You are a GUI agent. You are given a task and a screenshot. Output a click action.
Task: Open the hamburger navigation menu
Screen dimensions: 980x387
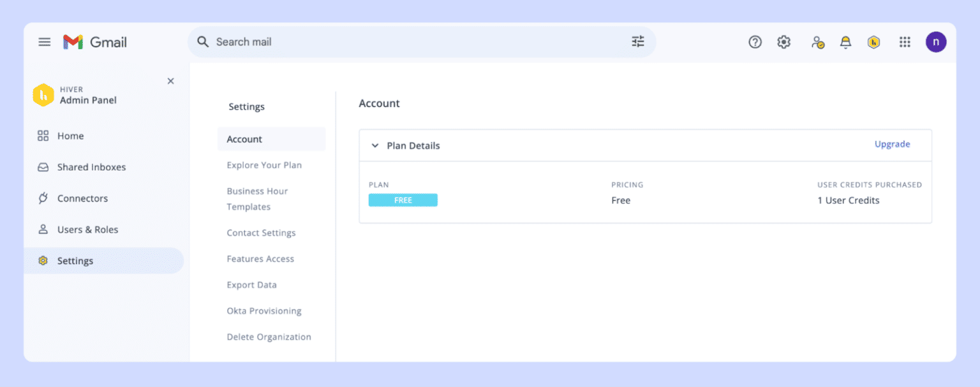tap(44, 41)
